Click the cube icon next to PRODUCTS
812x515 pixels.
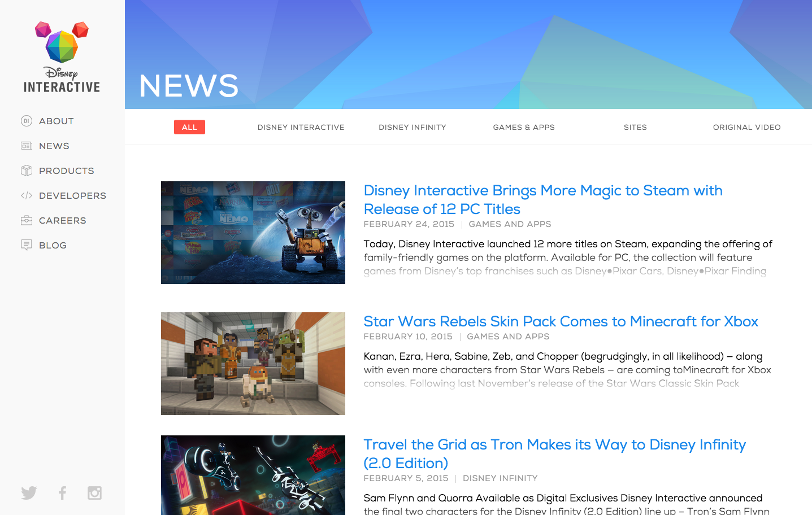click(27, 171)
